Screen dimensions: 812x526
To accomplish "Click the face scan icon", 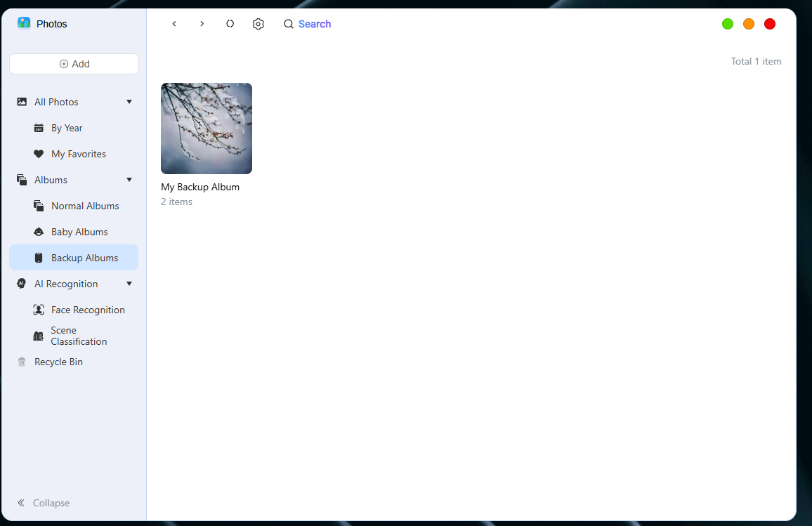I will coord(39,310).
